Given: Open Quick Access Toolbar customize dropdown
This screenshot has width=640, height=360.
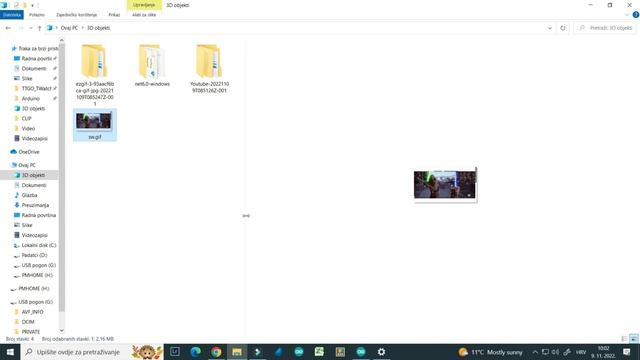Looking at the screenshot, I should pyautogui.click(x=32, y=5).
